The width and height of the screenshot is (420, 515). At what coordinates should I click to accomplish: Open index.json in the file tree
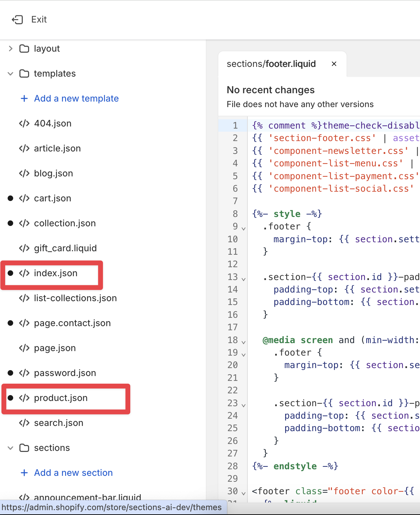tap(55, 273)
